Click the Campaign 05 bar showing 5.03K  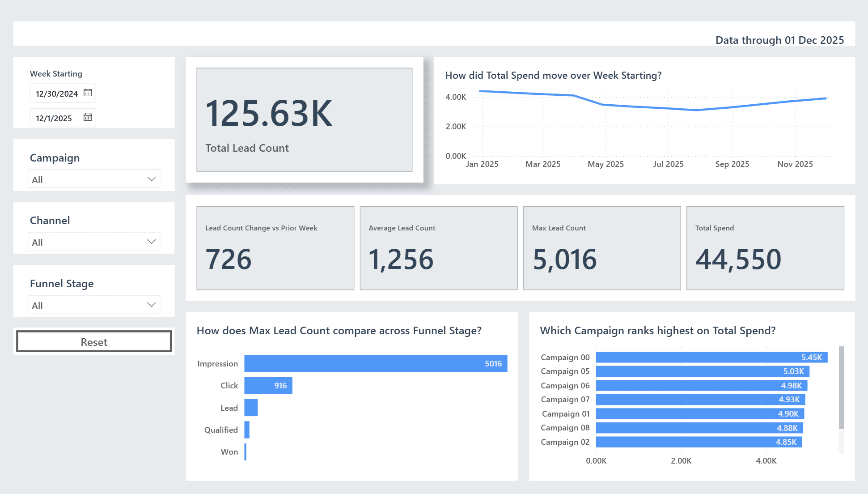703,371
